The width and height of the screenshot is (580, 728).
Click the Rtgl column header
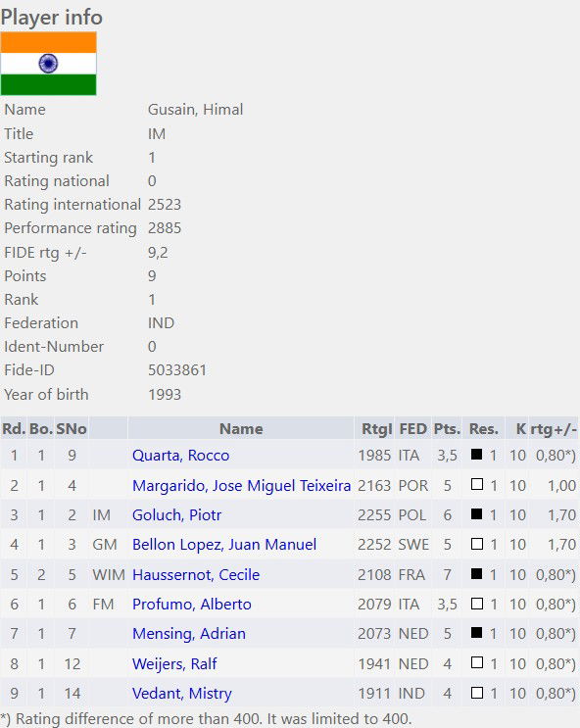pyautogui.click(x=376, y=428)
